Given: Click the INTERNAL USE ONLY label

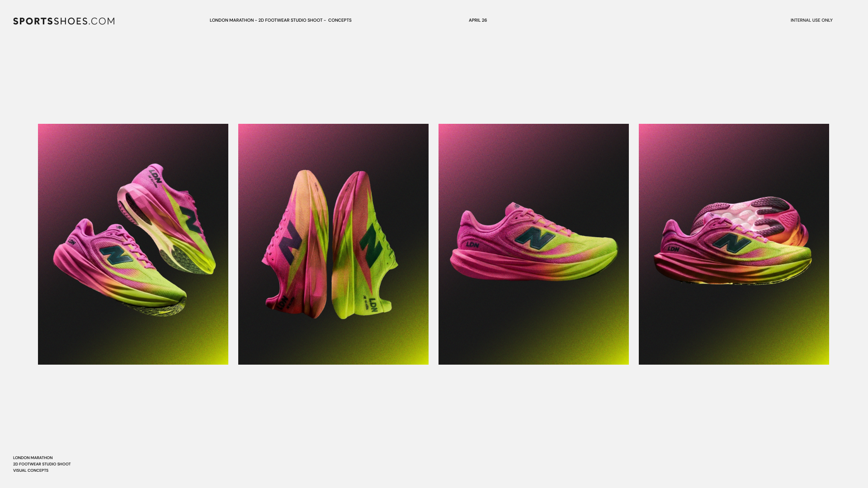Looking at the screenshot, I should [811, 20].
